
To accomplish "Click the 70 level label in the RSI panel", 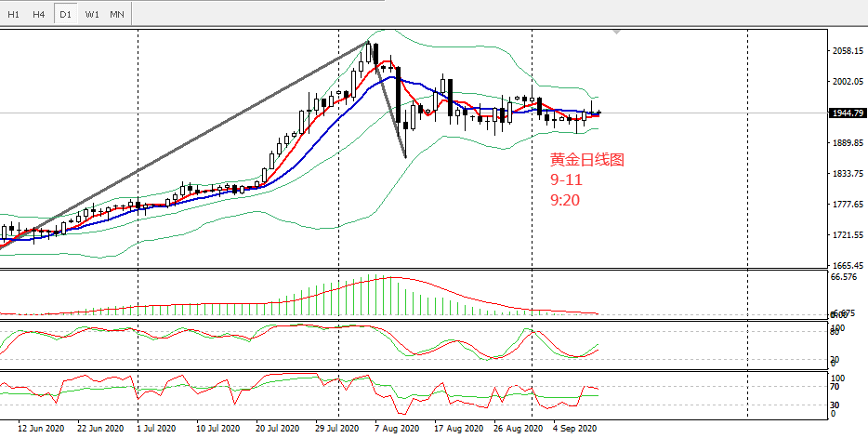I will tap(835, 387).
